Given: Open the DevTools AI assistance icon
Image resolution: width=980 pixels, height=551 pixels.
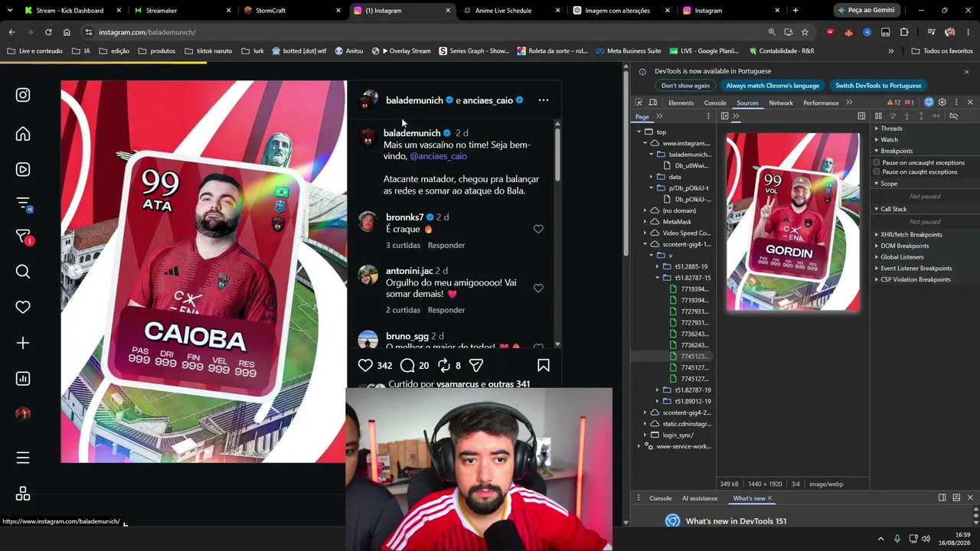Looking at the screenshot, I should click(x=929, y=103).
